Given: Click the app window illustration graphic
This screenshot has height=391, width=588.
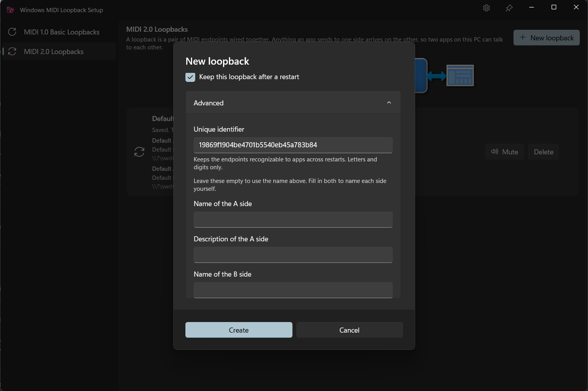Looking at the screenshot, I should click(460, 75).
